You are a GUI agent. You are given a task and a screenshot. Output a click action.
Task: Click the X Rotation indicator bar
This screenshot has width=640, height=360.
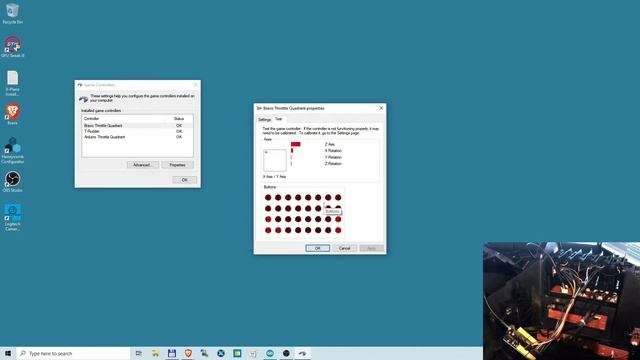(292, 151)
